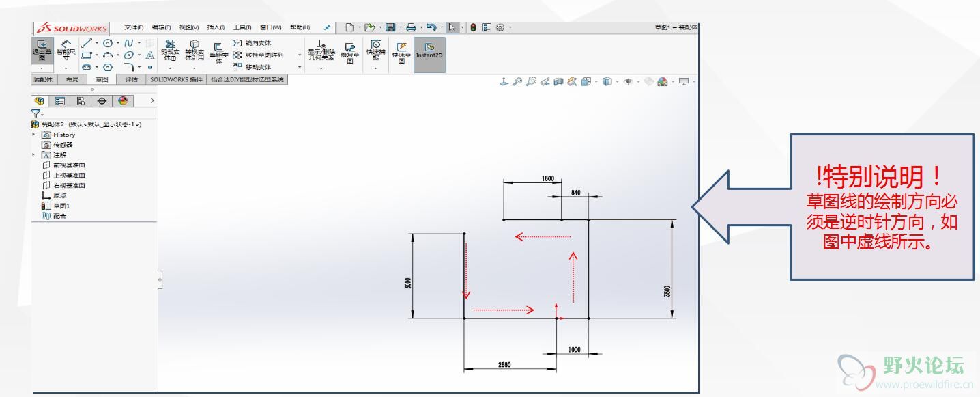This screenshot has height=397, width=980.
Task: Select the Straight Slot tool
Action: pos(87,67)
